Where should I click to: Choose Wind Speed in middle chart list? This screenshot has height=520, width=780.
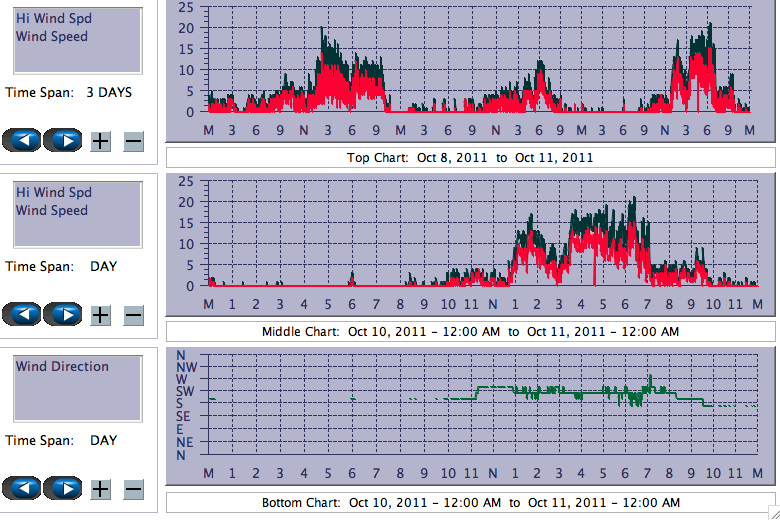52,210
